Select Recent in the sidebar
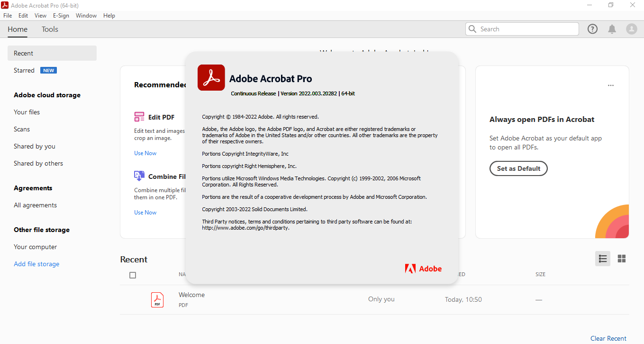 [x=52, y=53]
